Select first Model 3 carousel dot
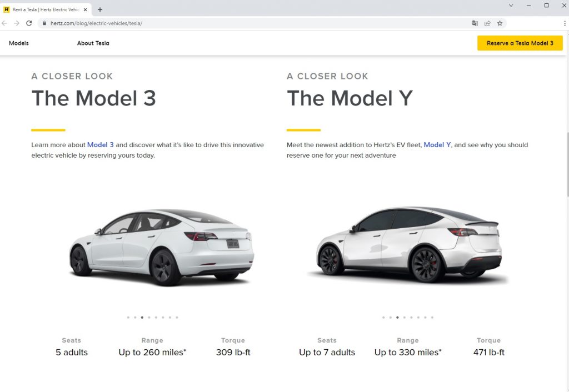Screen dimensions: 569x392 coord(128,318)
